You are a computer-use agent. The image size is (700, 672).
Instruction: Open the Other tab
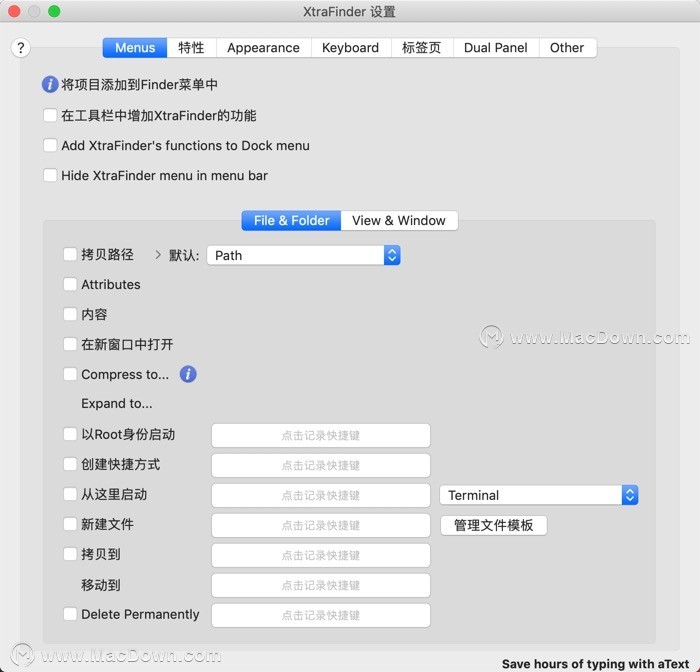coord(567,48)
